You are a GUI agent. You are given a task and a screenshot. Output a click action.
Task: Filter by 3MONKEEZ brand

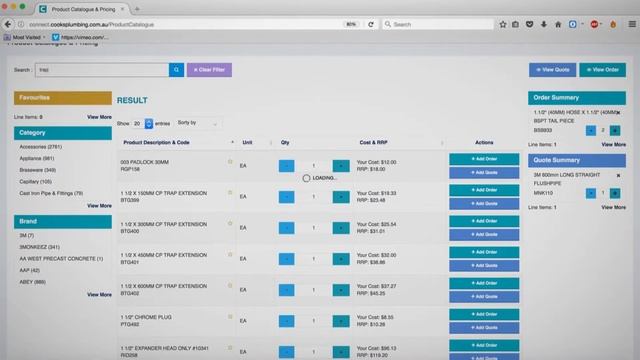click(x=39, y=247)
